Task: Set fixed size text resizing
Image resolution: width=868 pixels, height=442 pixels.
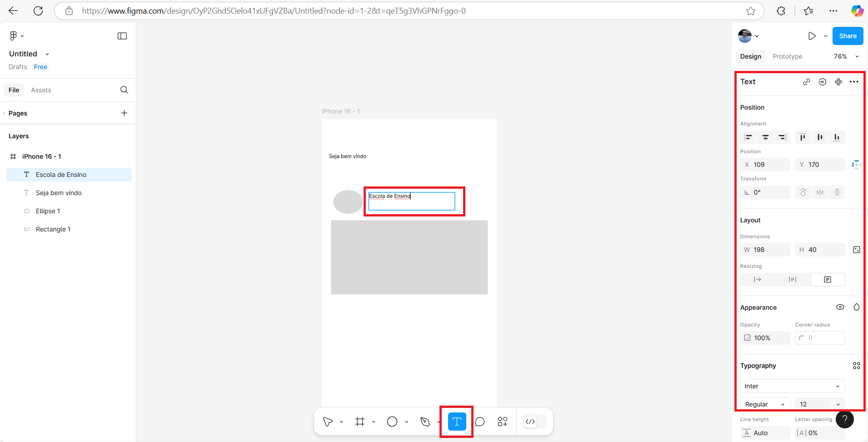Action: pos(828,280)
